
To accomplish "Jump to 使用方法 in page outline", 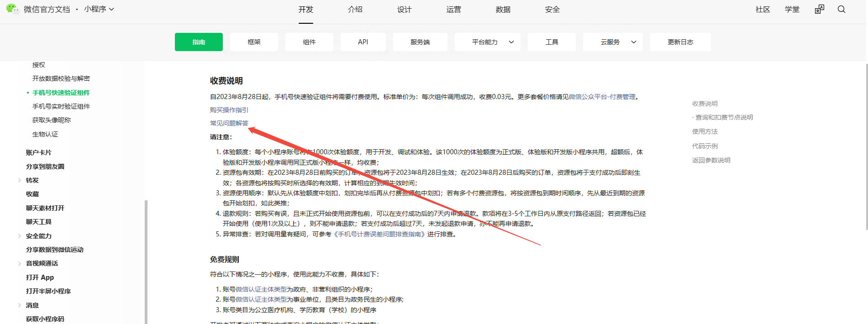I will [x=705, y=131].
